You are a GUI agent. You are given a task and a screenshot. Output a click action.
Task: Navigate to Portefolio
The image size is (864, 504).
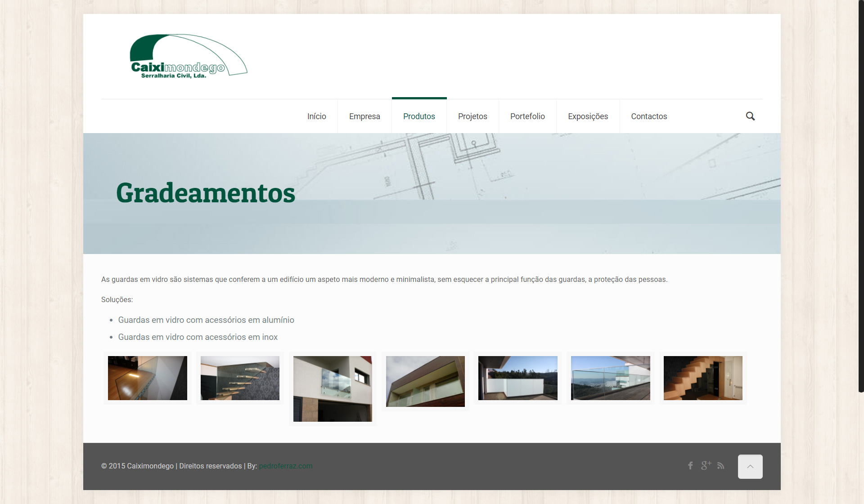pyautogui.click(x=527, y=116)
